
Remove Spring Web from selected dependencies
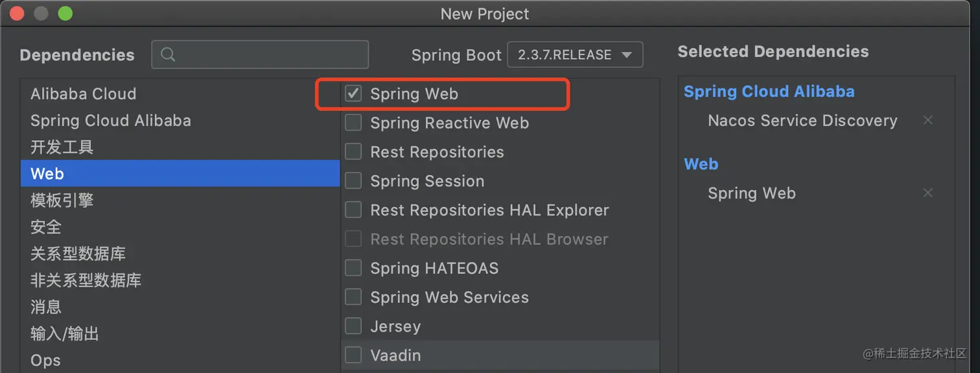pos(927,193)
